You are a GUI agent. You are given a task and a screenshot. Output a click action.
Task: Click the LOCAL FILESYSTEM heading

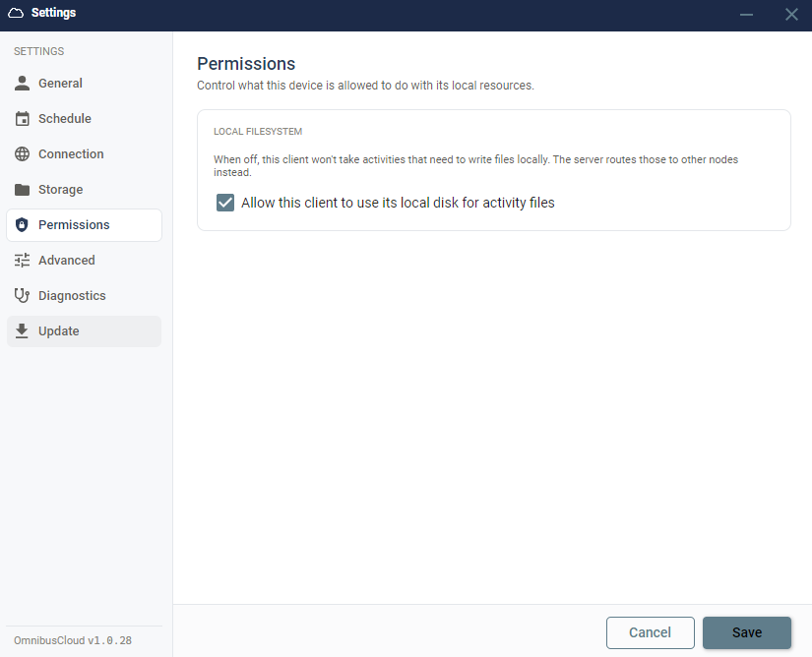tap(258, 132)
